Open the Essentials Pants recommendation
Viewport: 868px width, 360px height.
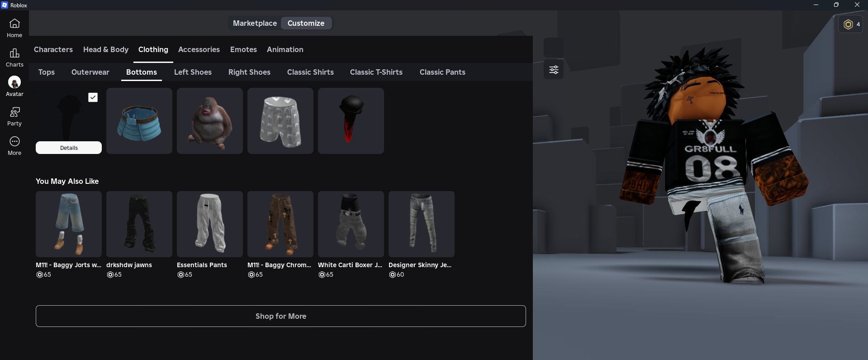210,224
